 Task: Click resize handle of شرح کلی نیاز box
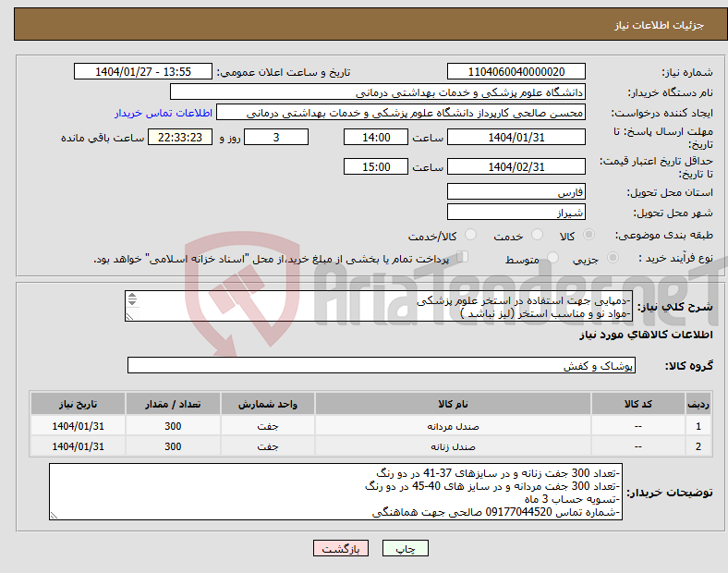click(x=129, y=317)
